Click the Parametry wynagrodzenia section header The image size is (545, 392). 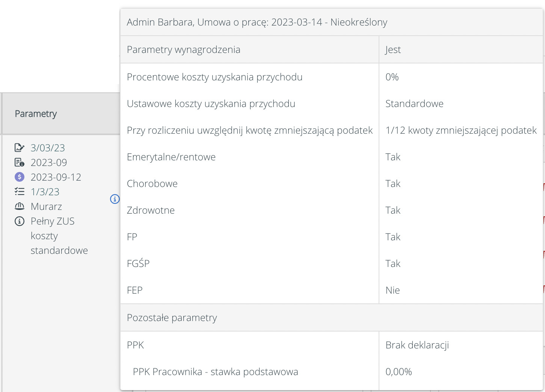[183, 50]
